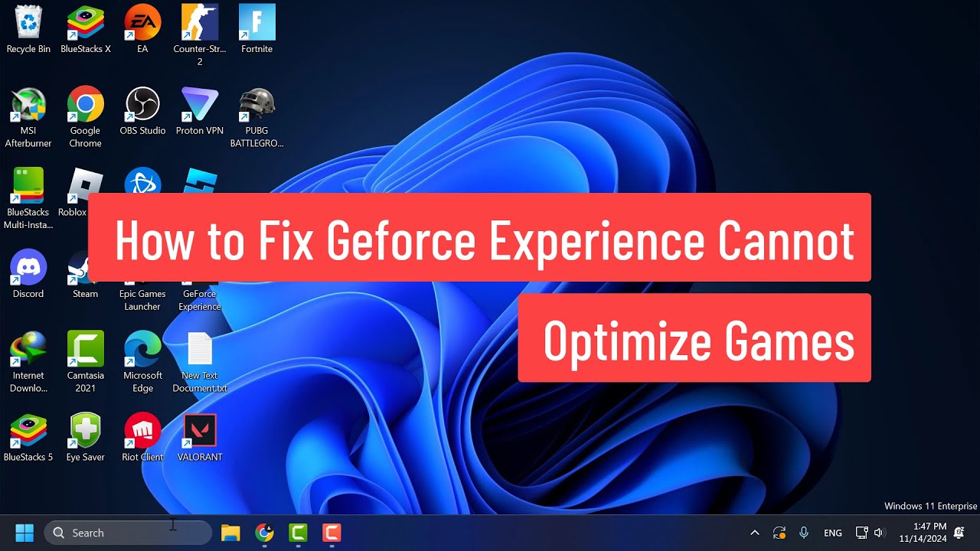Select the BlueStacks 5 shortcut
The width and height of the screenshot is (980, 551).
pos(28,438)
